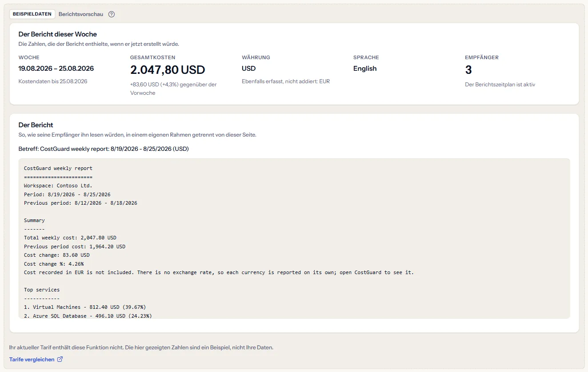Select the Azure SQL Database row
The image size is (588, 372).
[x=88, y=315]
